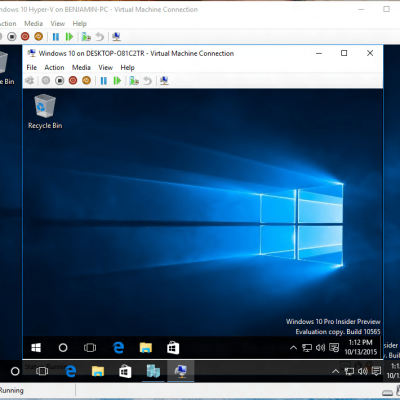
Task: Open Help menu in BENJAMIN-PC window
Action: pyautogui.click(x=80, y=23)
